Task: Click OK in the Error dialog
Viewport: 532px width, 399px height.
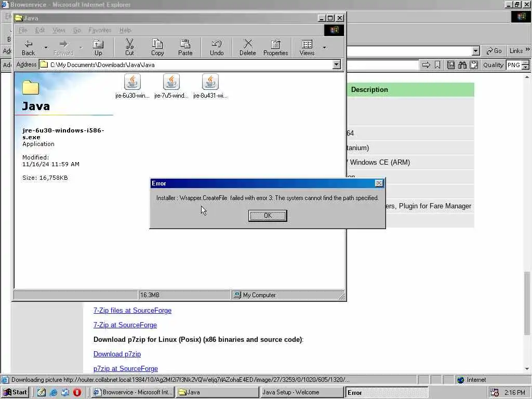Action: (268, 216)
